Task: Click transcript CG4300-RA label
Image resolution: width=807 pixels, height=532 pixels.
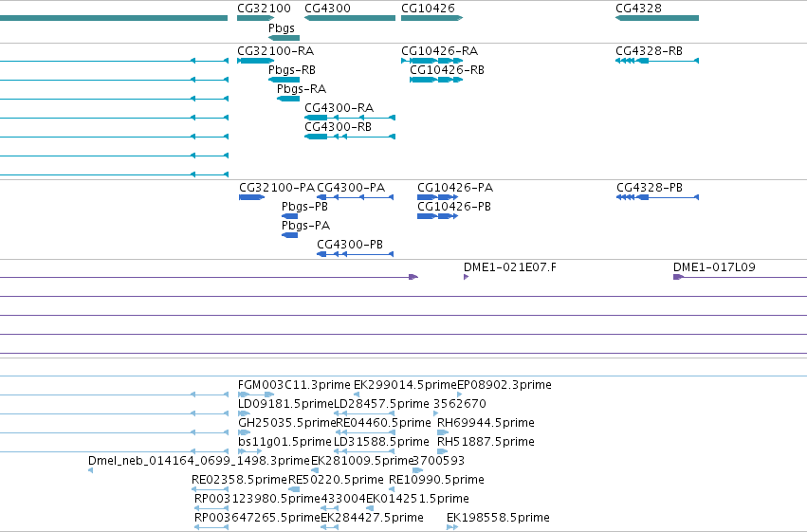Action: click(339, 108)
